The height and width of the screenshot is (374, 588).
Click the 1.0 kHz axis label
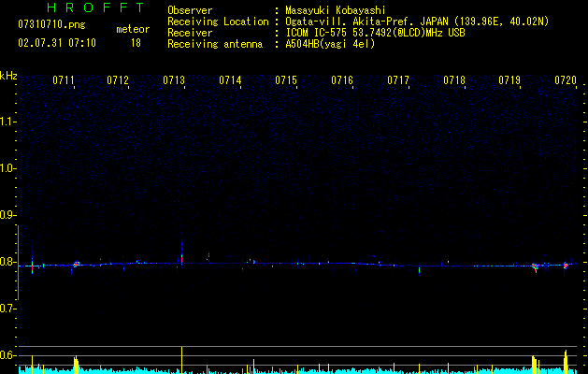tap(8, 168)
